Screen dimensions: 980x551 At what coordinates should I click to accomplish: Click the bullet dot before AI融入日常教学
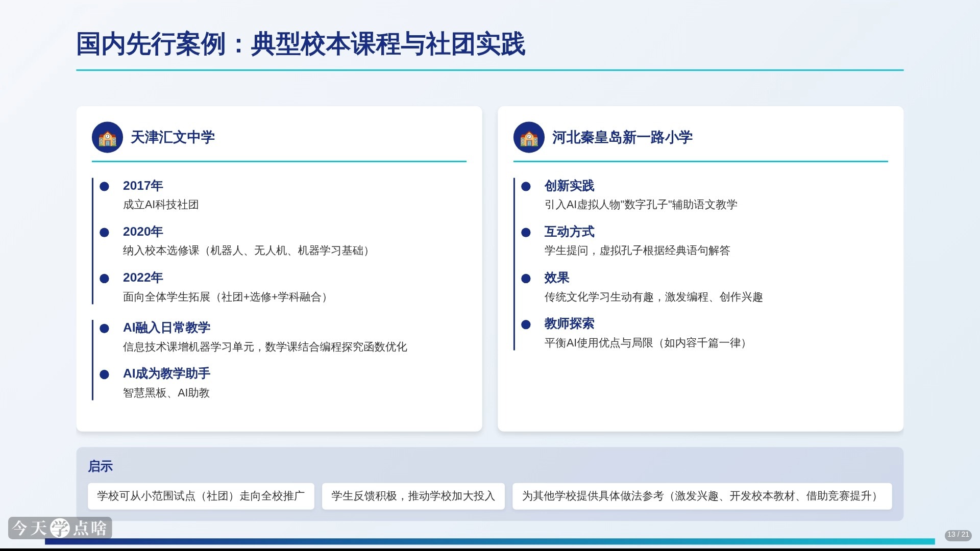pos(104,329)
